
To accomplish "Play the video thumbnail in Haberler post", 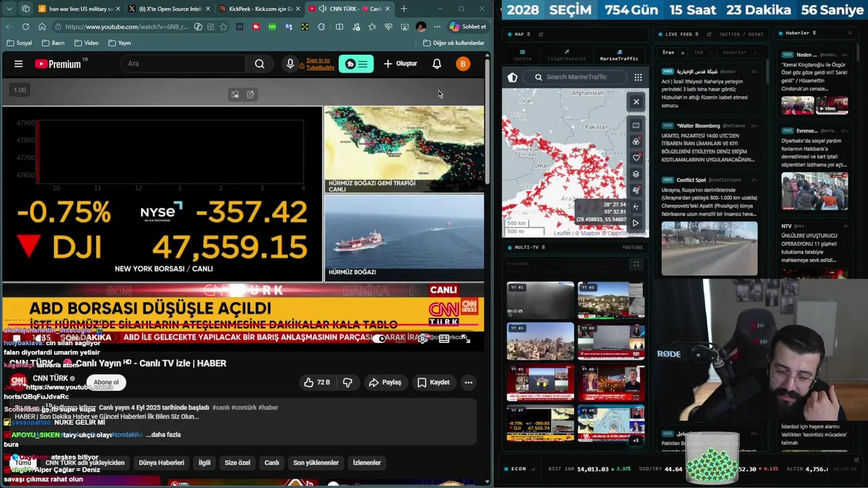I will (x=831, y=105).
